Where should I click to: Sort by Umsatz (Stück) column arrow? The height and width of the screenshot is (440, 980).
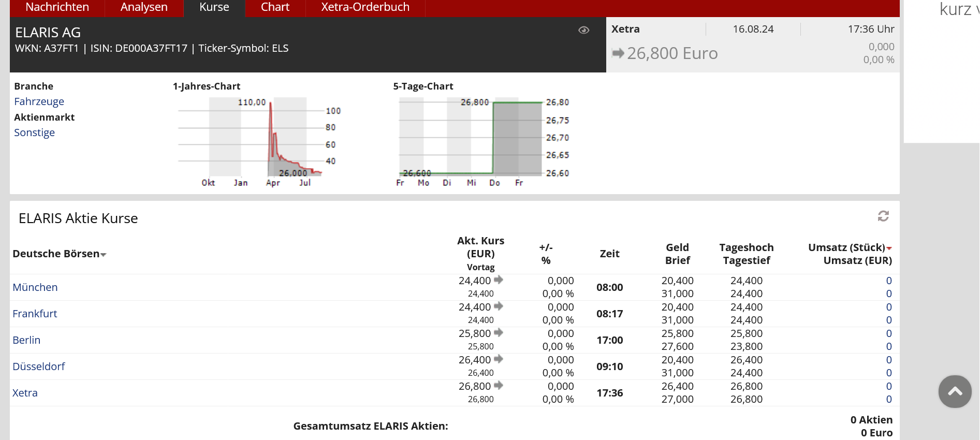coord(889,248)
